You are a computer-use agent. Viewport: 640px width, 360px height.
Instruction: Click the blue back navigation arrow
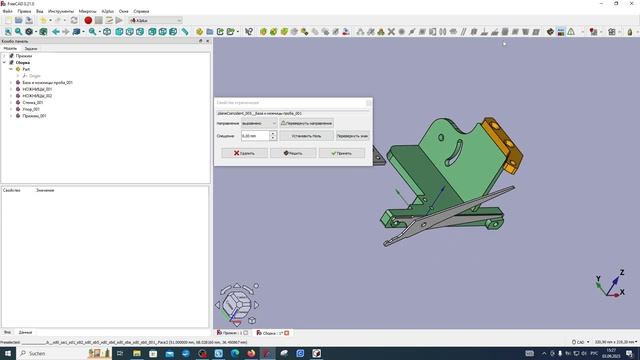pos(56,31)
